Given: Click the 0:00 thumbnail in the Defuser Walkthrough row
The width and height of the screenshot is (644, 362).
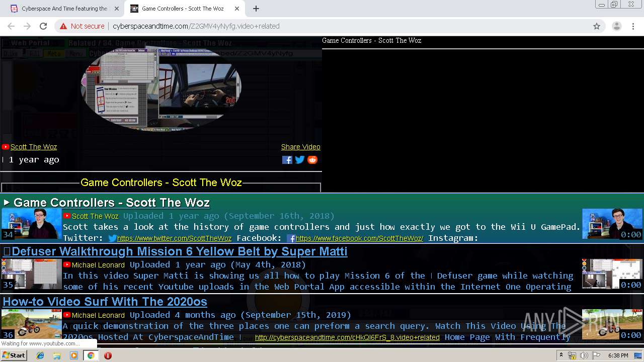Looking at the screenshot, I should point(612,274).
